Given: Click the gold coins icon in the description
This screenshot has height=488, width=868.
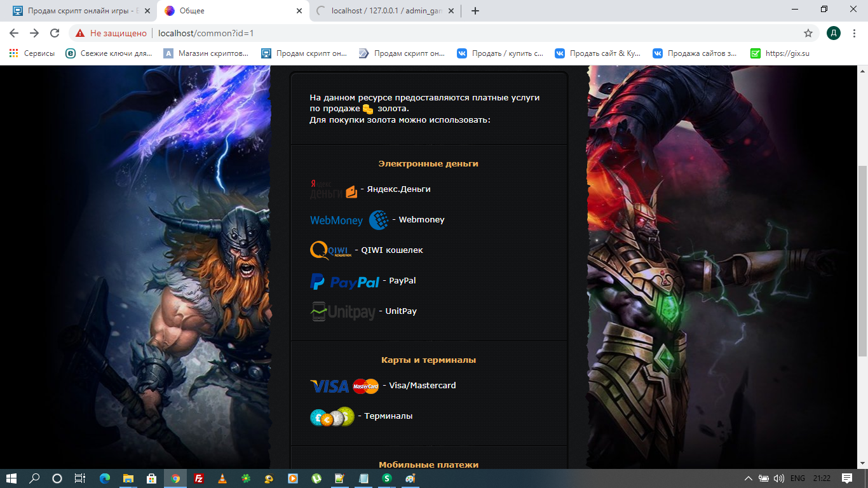Looking at the screenshot, I should pyautogui.click(x=368, y=109).
